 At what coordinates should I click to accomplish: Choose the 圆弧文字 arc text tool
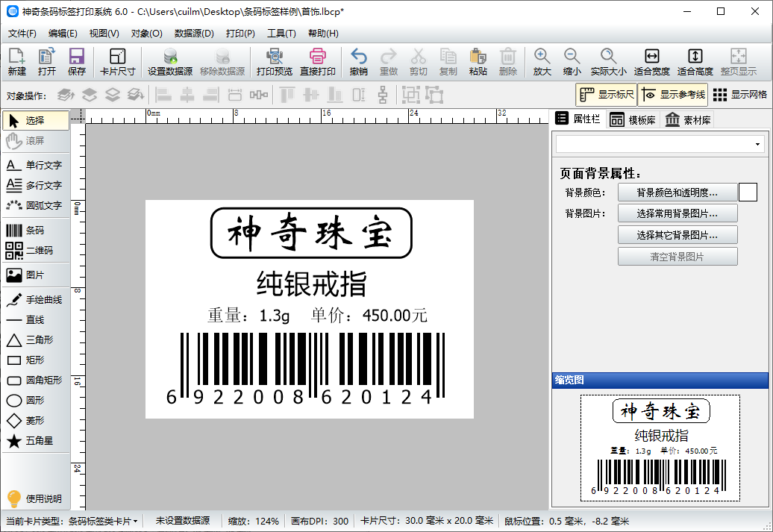point(35,205)
